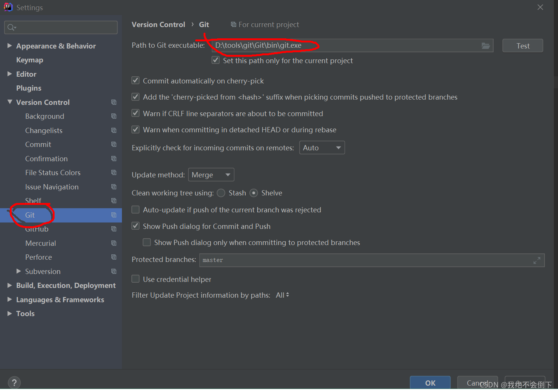Click per-project icon beside File Status Colors
The width and height of the screenshot is (558, 392).
tap(114, 173)
